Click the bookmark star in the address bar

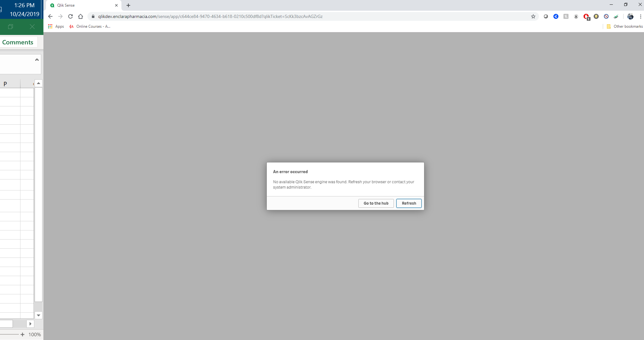(x=533, y=16)
